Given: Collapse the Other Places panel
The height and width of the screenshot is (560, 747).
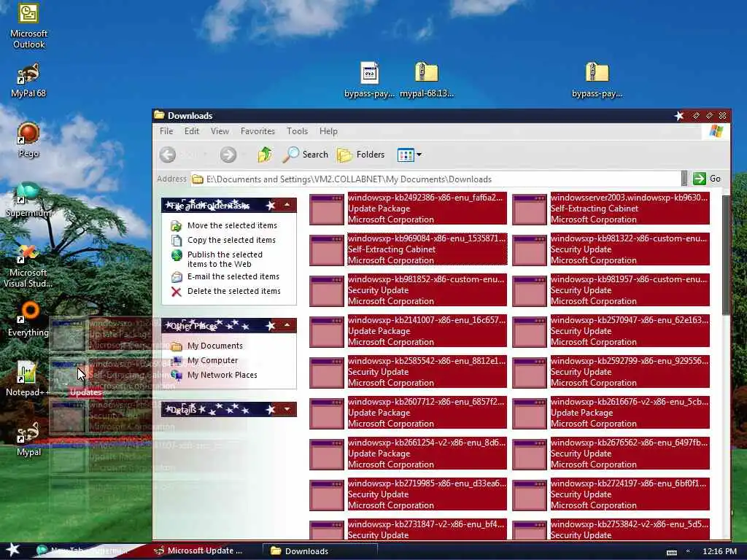Looking at the screenshot, I should pos(287,325).
